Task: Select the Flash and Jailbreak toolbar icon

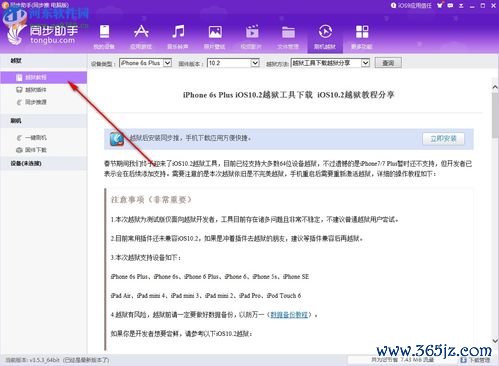Action: pos(325,37)
